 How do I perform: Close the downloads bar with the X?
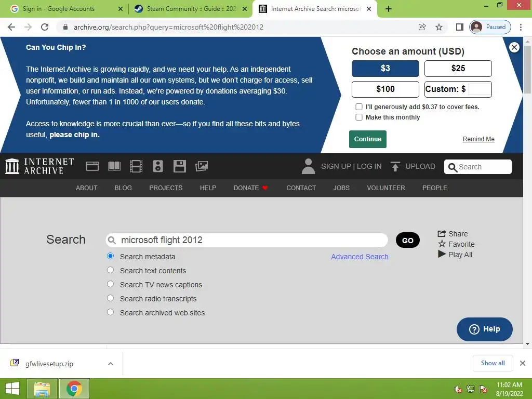(523, 363)
